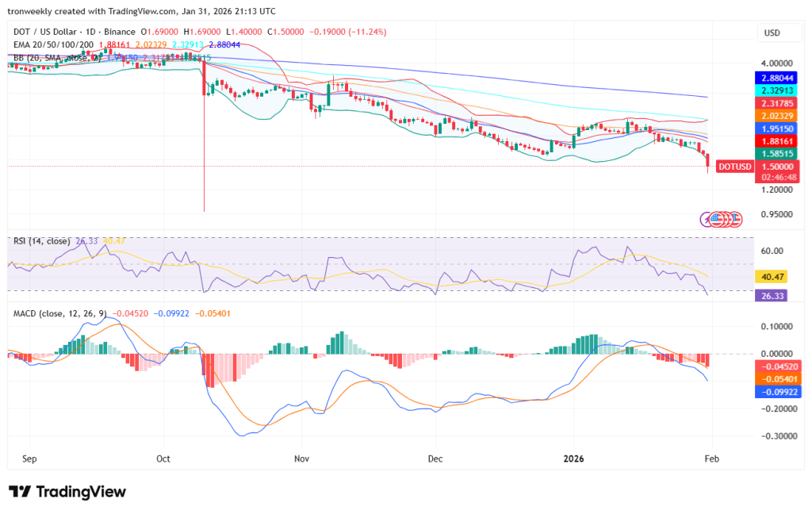Select the 2.31785 Bollinger upper axis label

tap(777, 104)
